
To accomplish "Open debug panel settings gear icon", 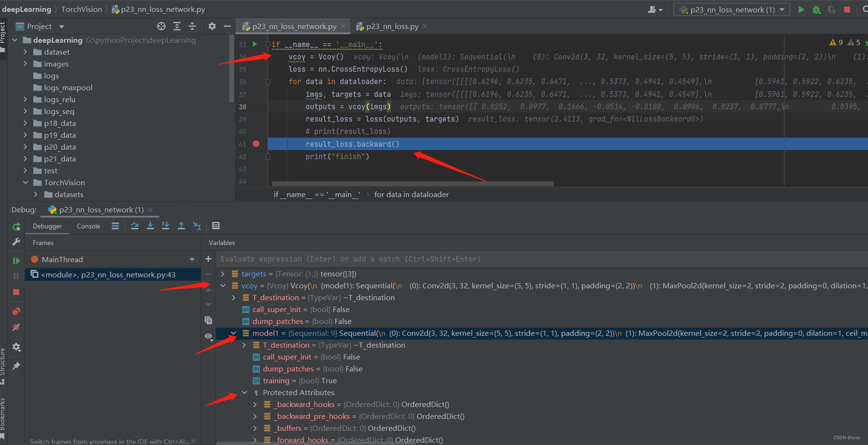I will click(x=16, y=347).
